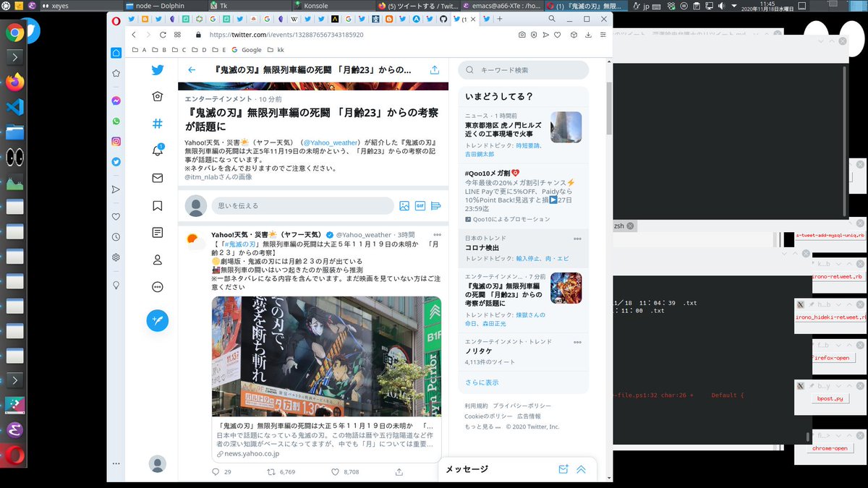Open Twitter notifications bell icon
This screenshot has height=488, width=868.
point(157,150)
